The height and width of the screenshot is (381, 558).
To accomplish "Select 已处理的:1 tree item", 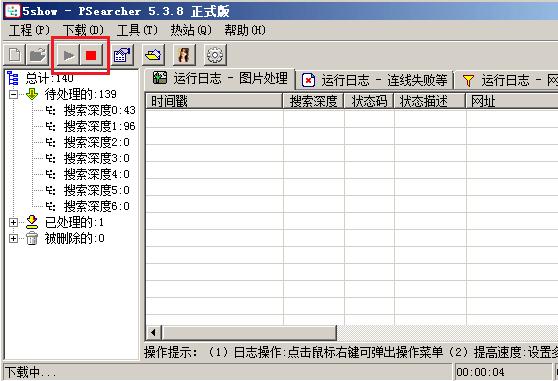I will (74, 222).
